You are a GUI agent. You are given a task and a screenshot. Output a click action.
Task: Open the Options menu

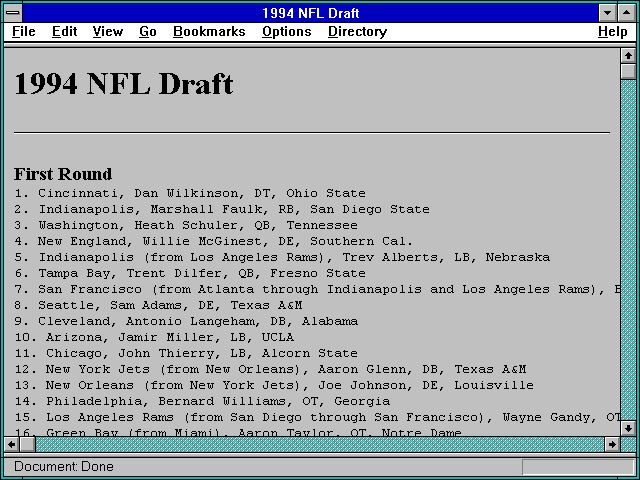(287, 32)
